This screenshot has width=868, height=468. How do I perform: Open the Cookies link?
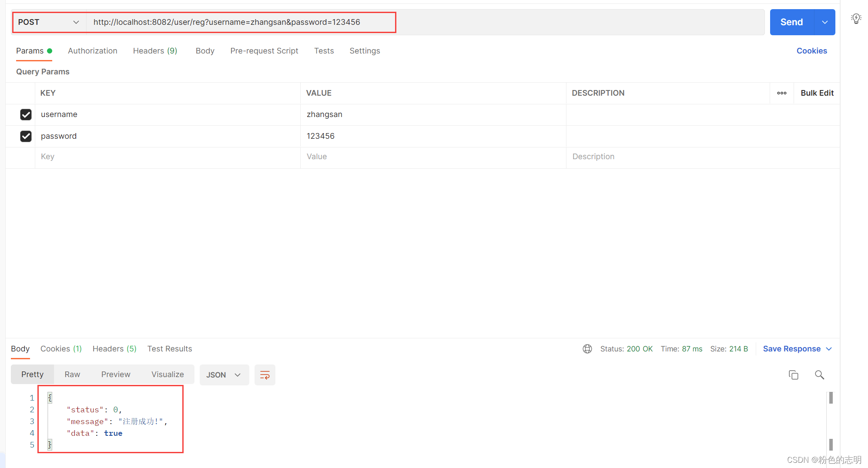click(x=811, y=51)
